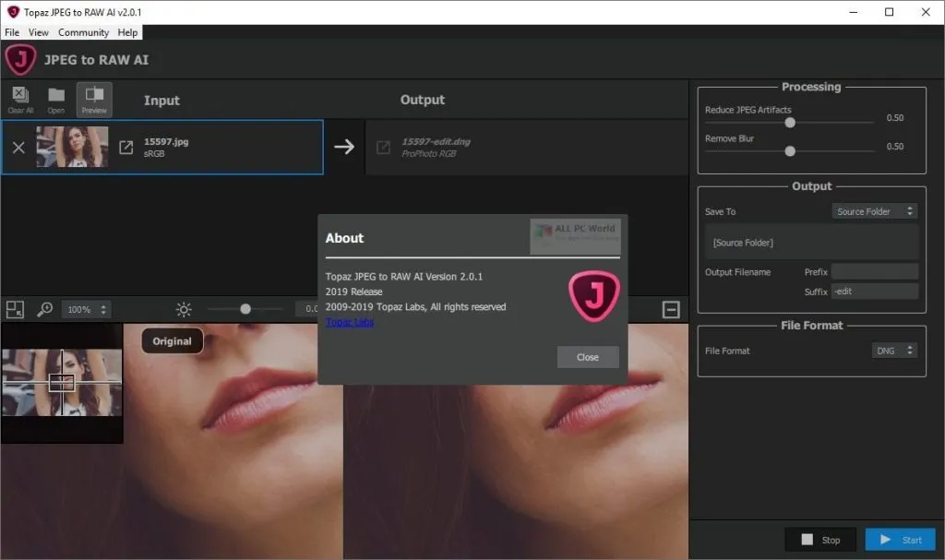
Task: Click the Start processing button
Action: [901, 540]
